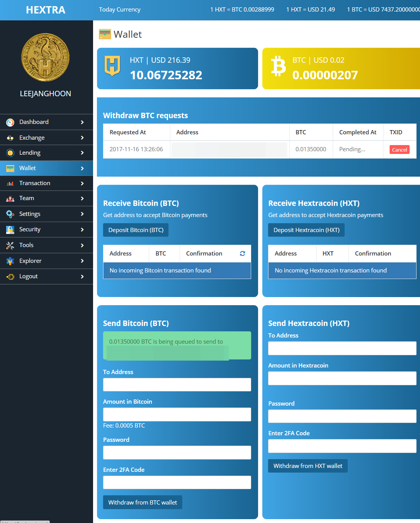Expand the Lending menu chevron
Image resolution: width=420 pixels, height=523 pixels.
pyautogui.click(x=82, y=153)
